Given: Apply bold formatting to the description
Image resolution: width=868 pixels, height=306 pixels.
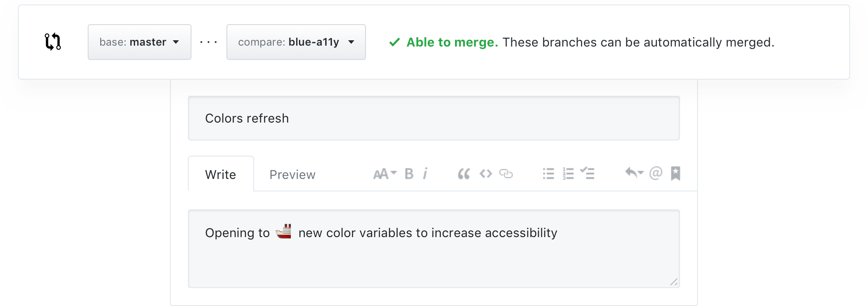Looking at the screenshot, I should pos(408,174).
